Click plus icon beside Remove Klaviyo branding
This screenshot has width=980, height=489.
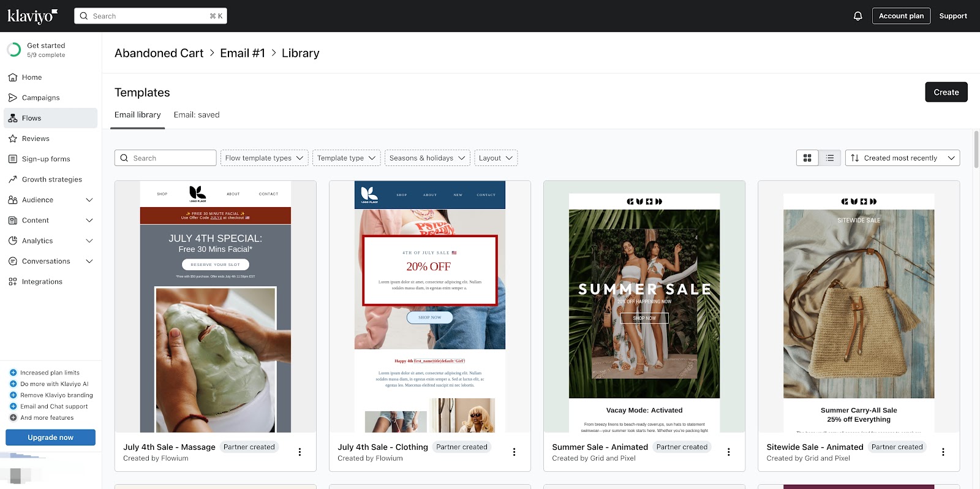13,395
